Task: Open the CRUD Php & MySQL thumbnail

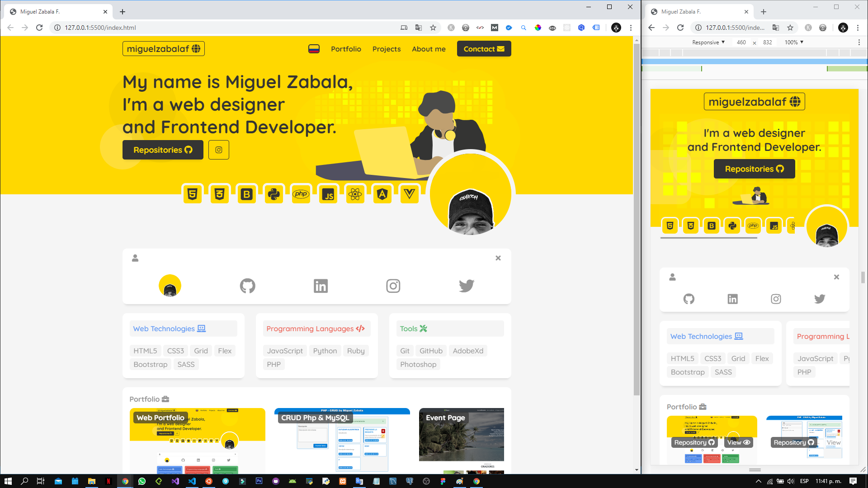Action: point(342,441)
